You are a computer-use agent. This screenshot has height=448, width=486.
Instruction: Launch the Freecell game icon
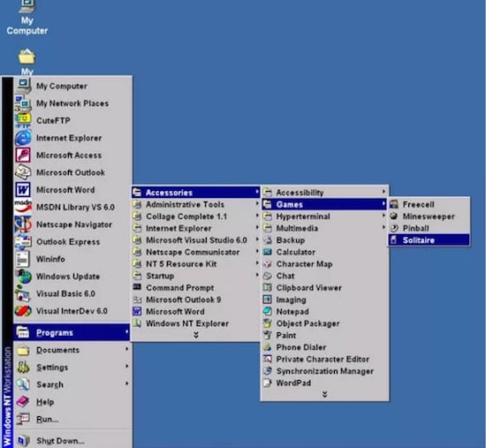[x=394, y=204]
